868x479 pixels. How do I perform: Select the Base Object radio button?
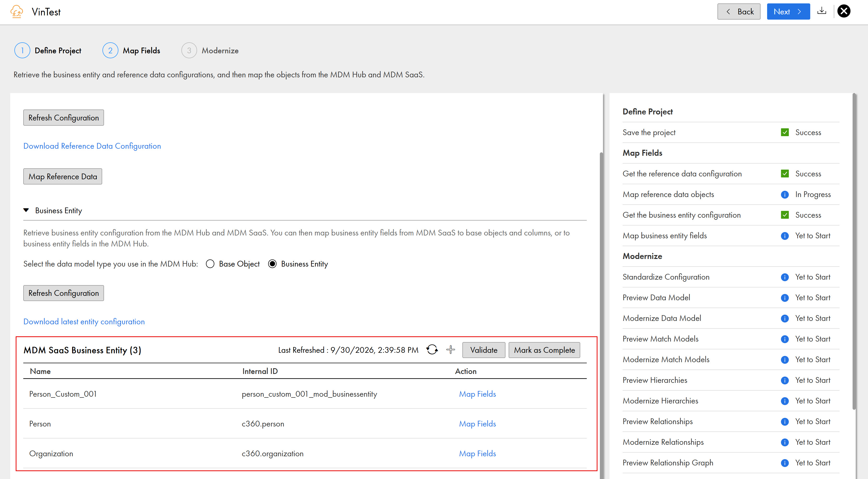pos(210,264)
